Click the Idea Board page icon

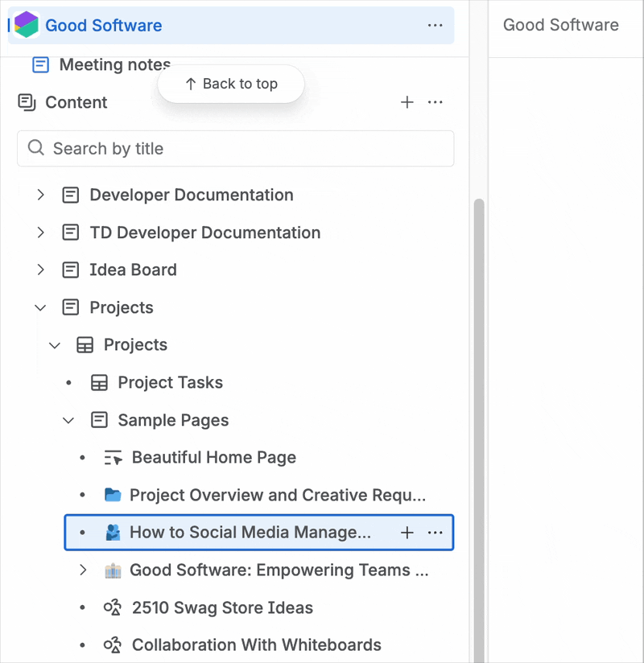point(70,270)
